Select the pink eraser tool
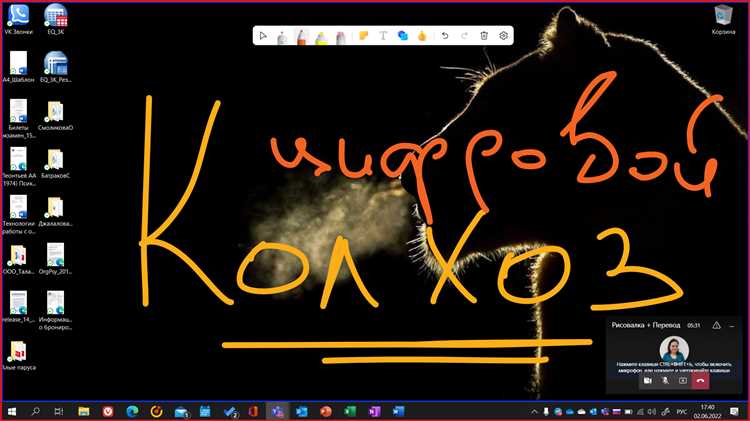This screenshot has height=421, width=750. pyautogui.click(x=341, y=37)
